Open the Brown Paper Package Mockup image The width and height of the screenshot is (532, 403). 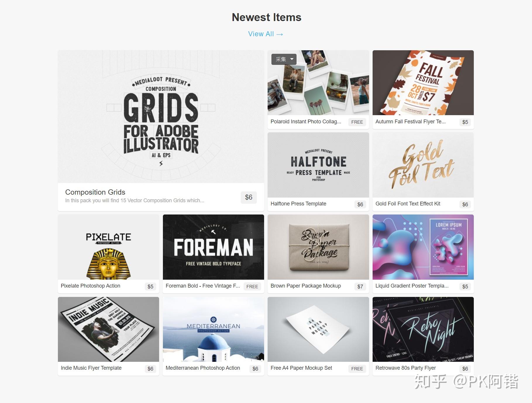click(318, 247)
